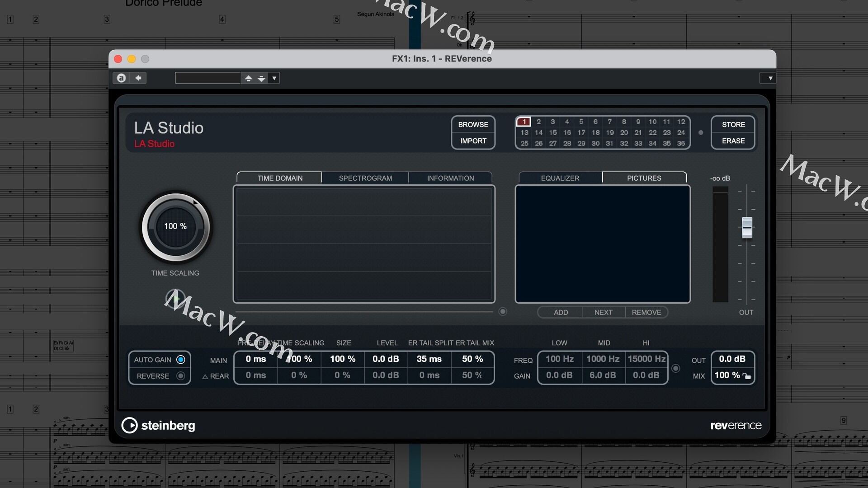Click the time domain impulse display
The height and width of the screenshot is (488, 868).
pyautogui.click(x=364, y=244)
